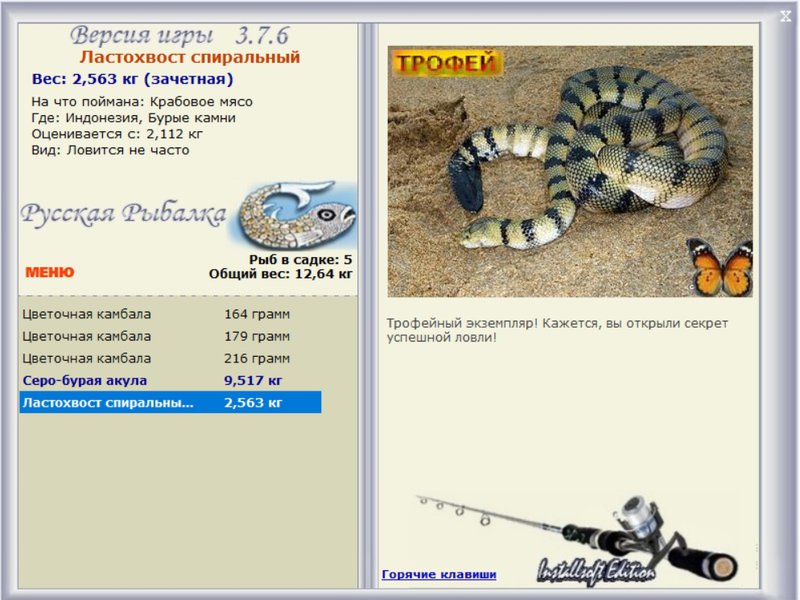Click the Вид: Ловится не часто line
The image size is (800, 600).
tap(110, 150)
